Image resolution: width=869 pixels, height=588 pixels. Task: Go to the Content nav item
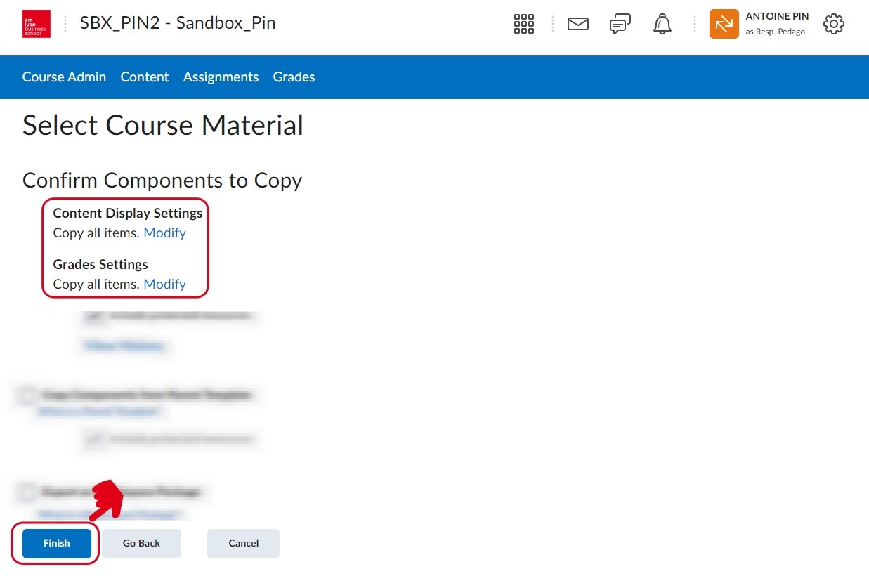tap(145, 77)
